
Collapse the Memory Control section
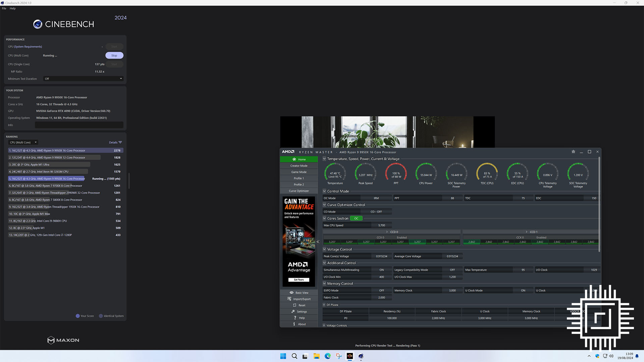click(324, 284)
